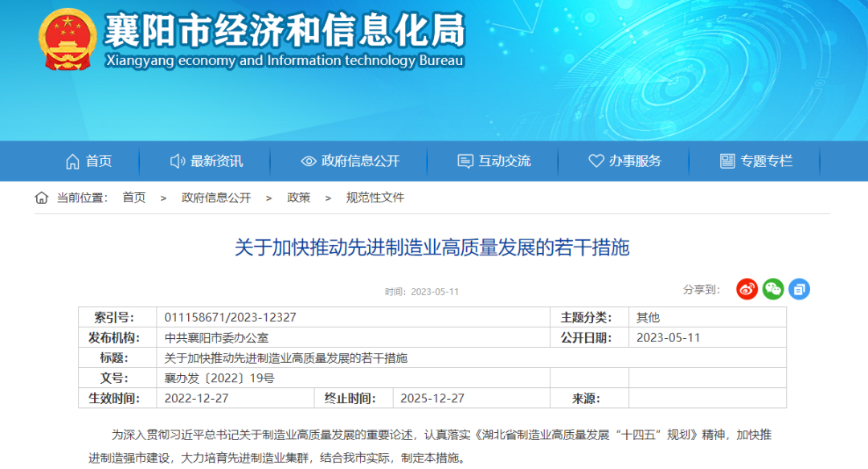Click termination date 2025-12-27
This screenshot has height=469, width=868.
pyautogui.click(x=432, y=398)
